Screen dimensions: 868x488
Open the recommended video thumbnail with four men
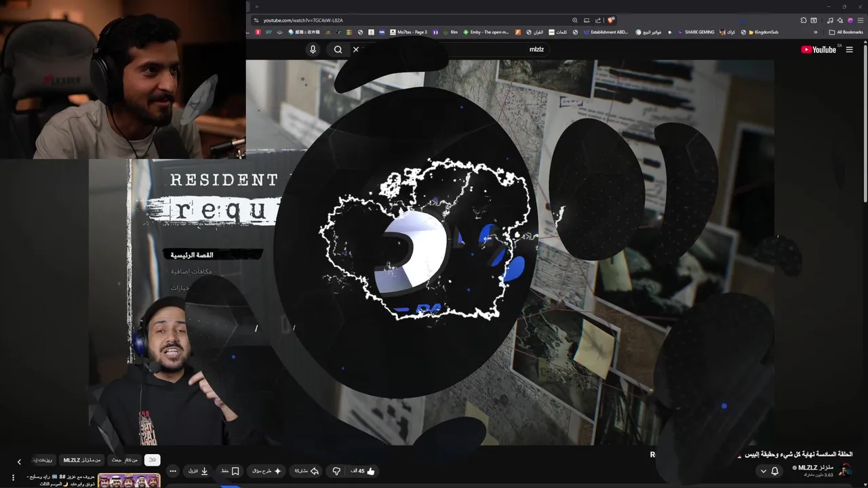click(129, 481)
